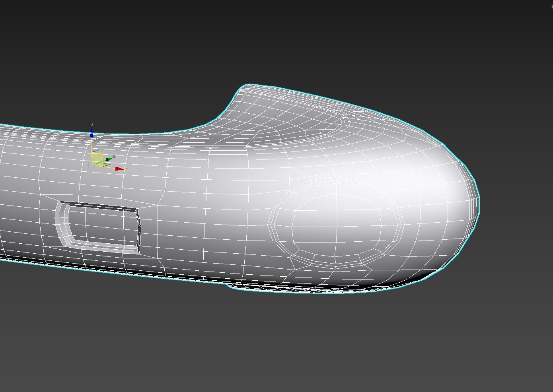This screenshot has height=392, width=553.
Task: Click the green Y-axis arrow on the gizmo
Action: point(109,159)
